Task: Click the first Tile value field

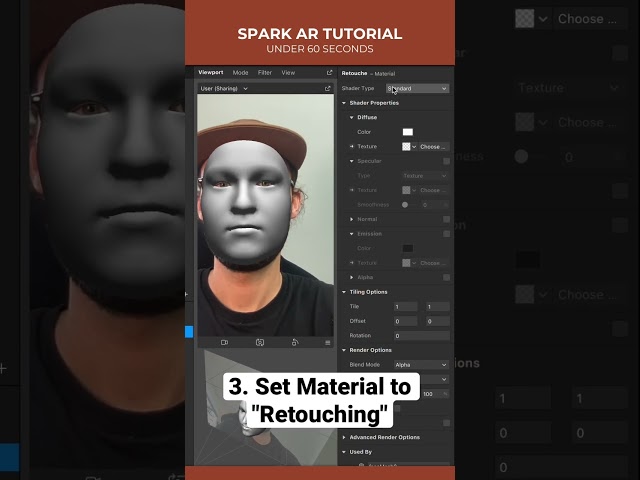Action: pos(405,307)
